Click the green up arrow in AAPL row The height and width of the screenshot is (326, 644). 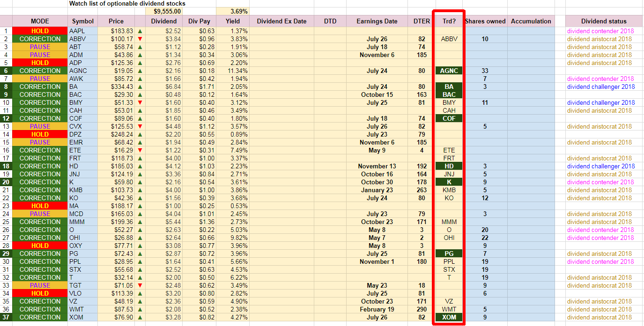[x=140, y=31]
